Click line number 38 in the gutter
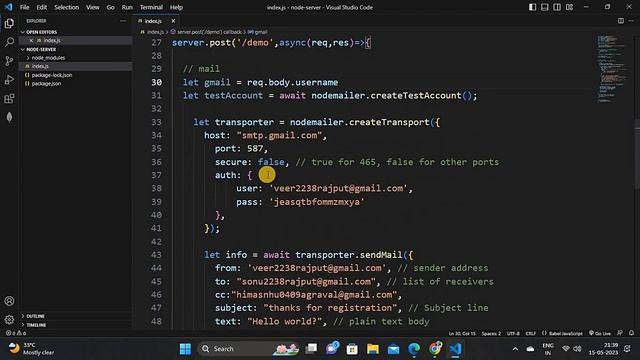Image resolution: width=640 pixels, height=360 pixels. pos(156,189)
